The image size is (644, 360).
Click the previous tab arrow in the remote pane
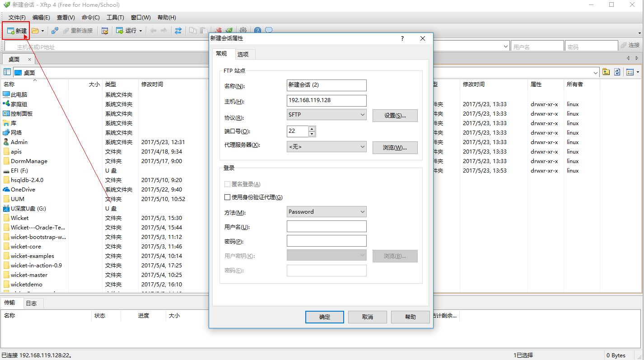click(x=628, y=58)
